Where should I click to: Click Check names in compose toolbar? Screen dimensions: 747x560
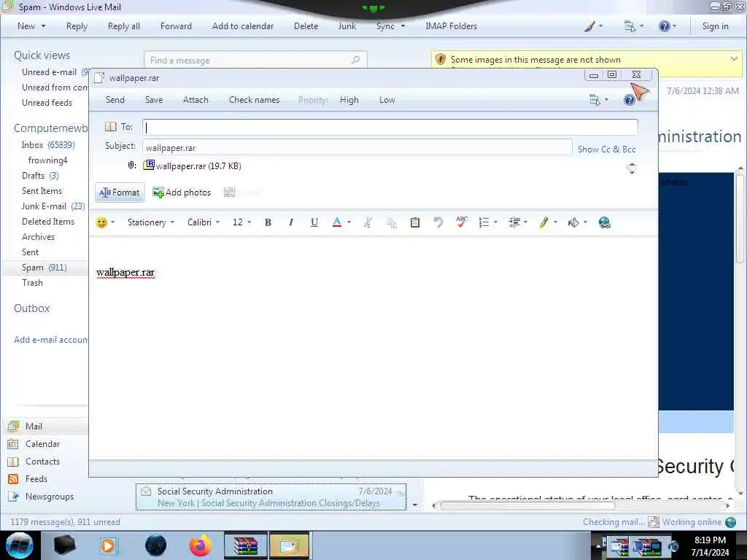click(254, 100)
